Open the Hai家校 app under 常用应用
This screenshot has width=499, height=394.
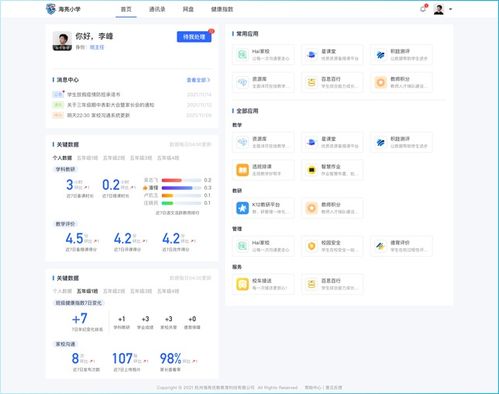(263, 55)
